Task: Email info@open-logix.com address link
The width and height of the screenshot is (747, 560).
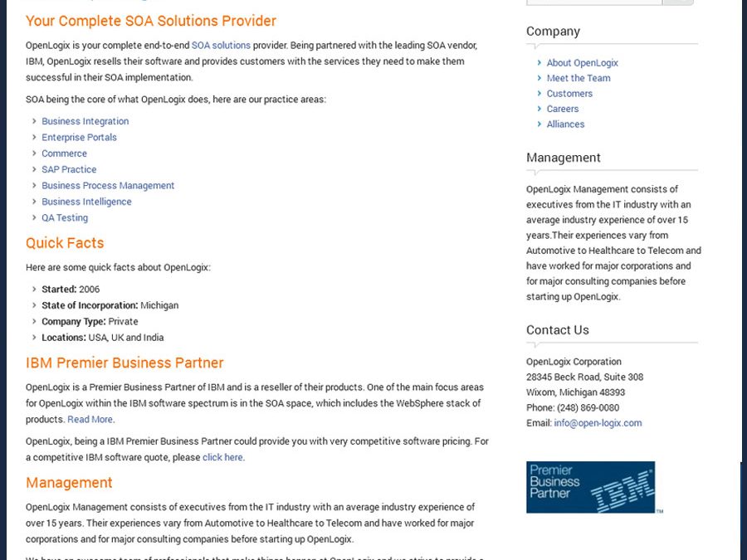Action: pos(598,423)
